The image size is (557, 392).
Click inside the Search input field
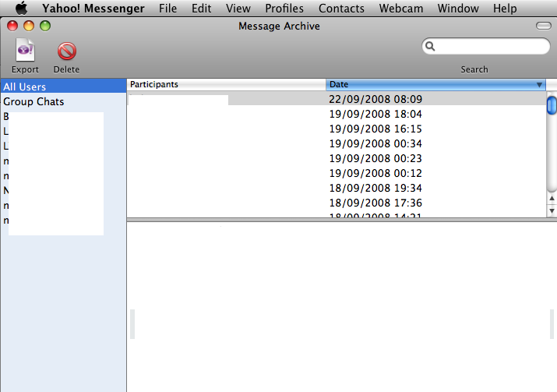(491, 47)
